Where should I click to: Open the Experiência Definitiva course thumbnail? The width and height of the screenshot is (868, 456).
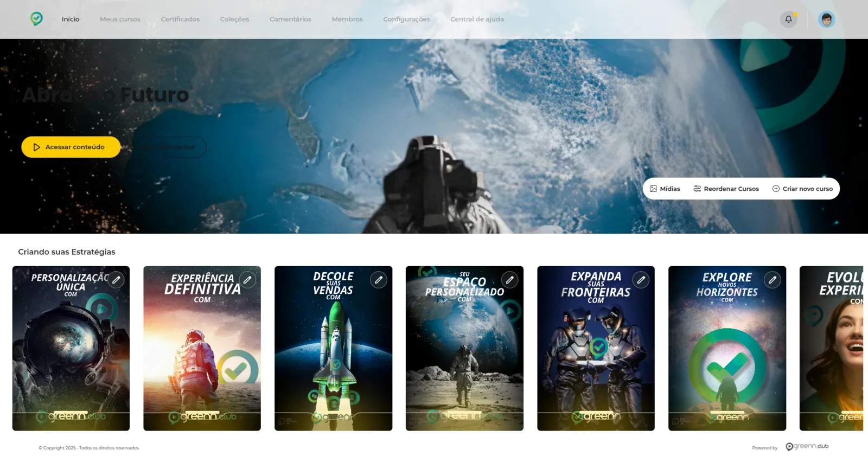coord(202,348)
